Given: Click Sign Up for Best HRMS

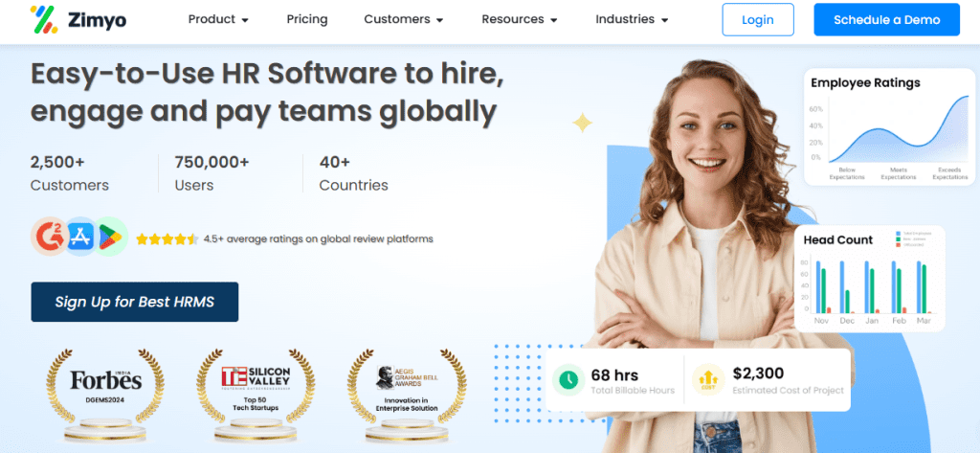Looking at the screenshot, I should (x=134, y=302).
